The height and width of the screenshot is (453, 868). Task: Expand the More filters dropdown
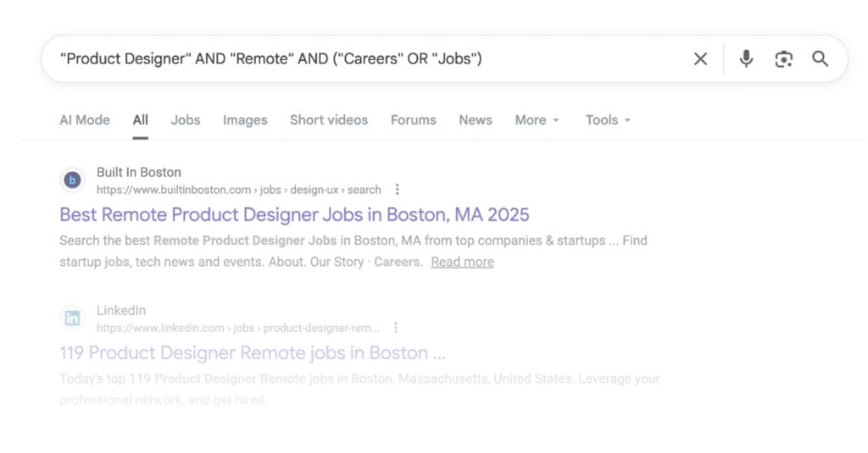(x=537, y=120)
